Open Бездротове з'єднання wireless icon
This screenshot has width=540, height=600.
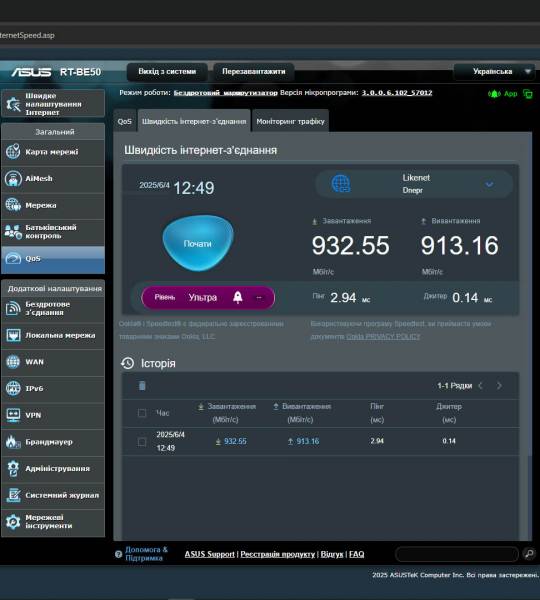pyautogui.click(x=13, y=308)
